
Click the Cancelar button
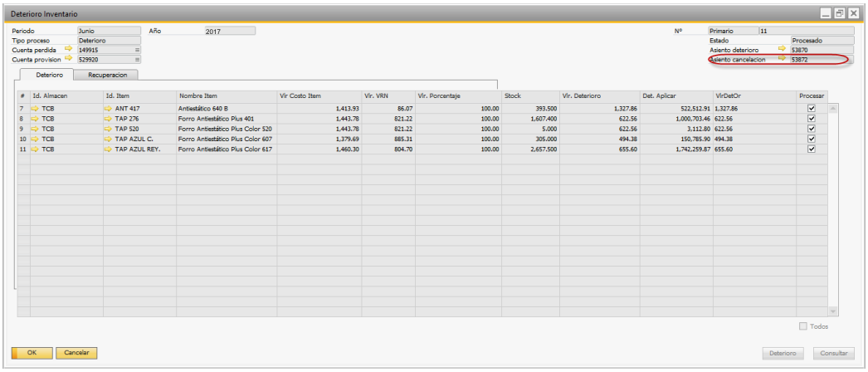coord(76,353)
